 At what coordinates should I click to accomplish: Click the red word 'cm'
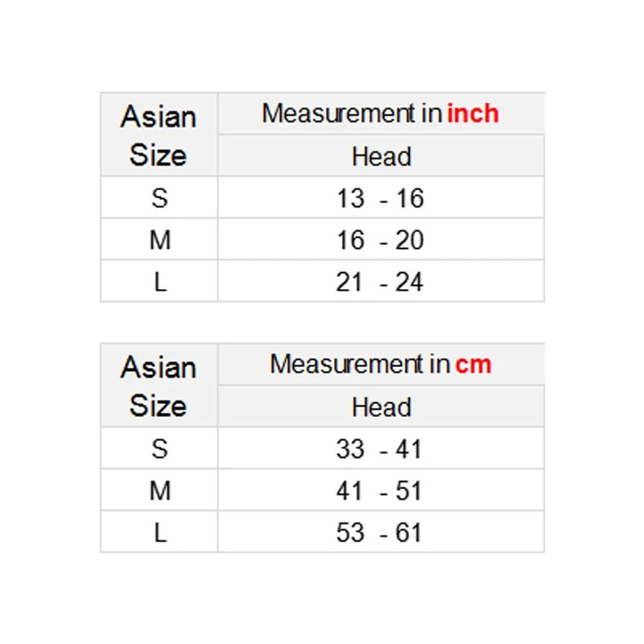[x=473, y=365]
